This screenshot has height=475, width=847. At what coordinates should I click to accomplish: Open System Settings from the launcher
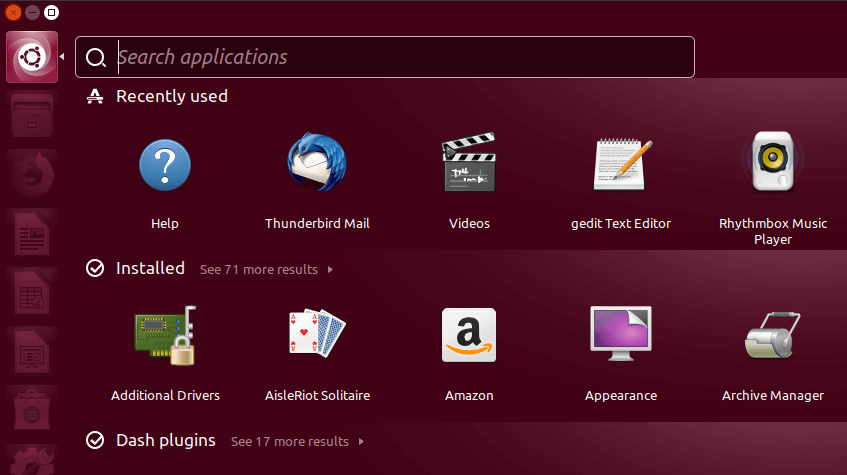(32, 460)
